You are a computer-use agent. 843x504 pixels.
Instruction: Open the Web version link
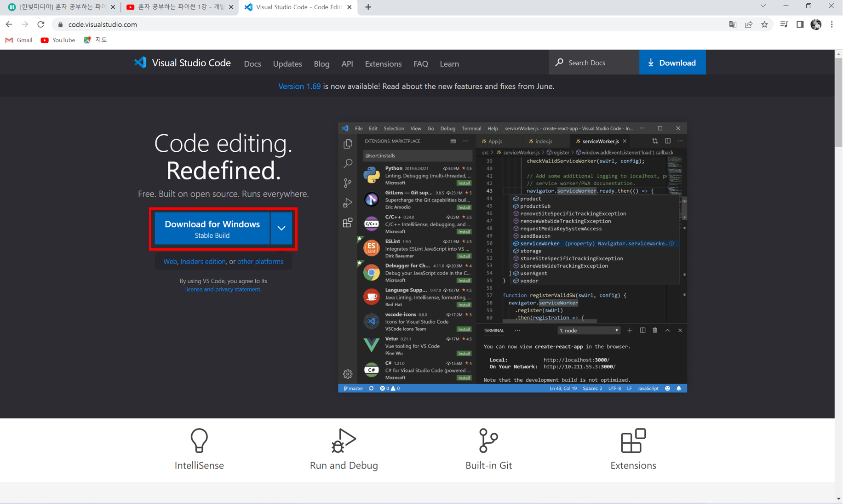tap(170, 262)
